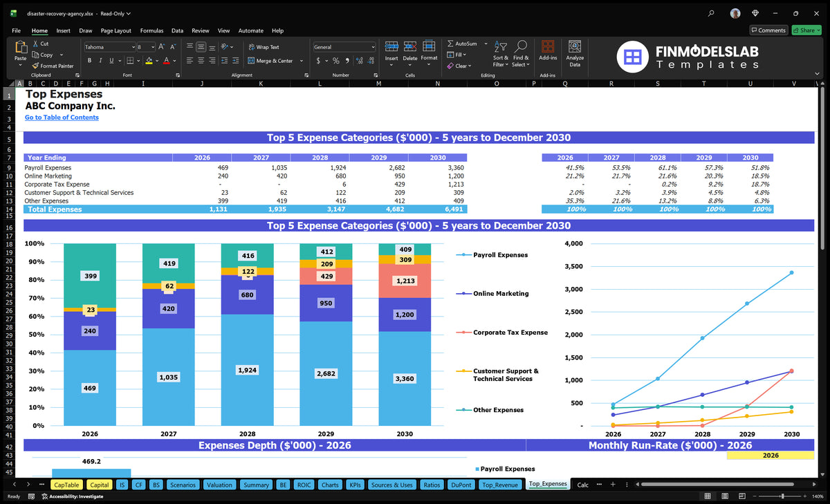This screenshot has width=830, height=504.
Task: Toggle middle vertical alignment
Action: click(201, 47)
